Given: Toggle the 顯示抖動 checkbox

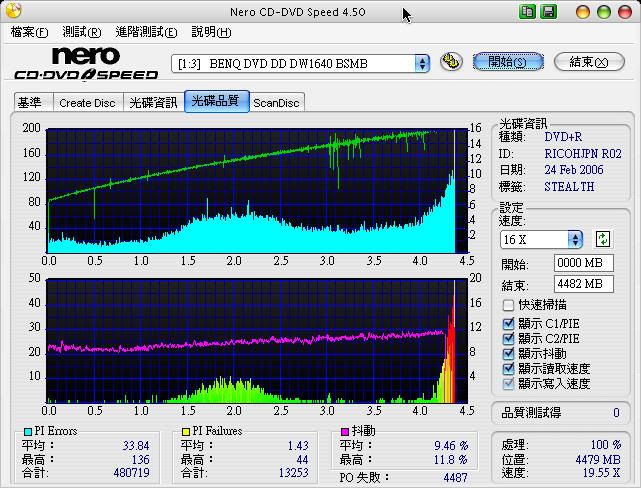Looking at the screenshot, I should click(508, 353).
